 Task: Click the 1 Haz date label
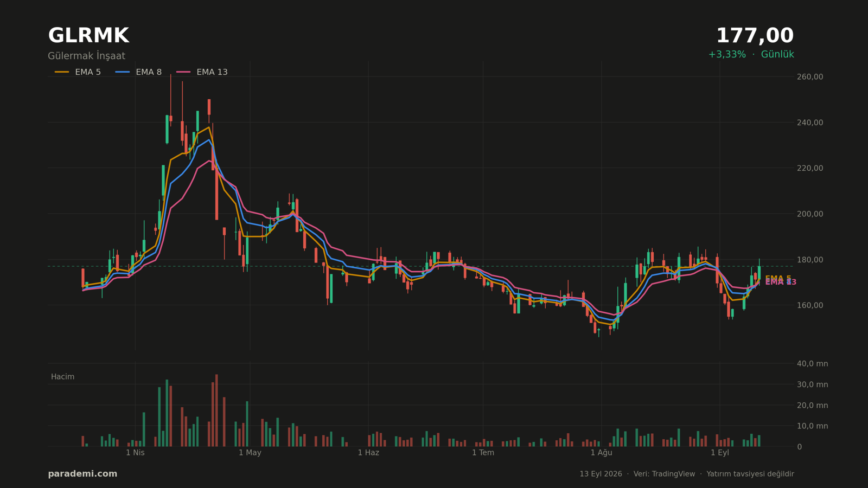click(x=368, y=453)
